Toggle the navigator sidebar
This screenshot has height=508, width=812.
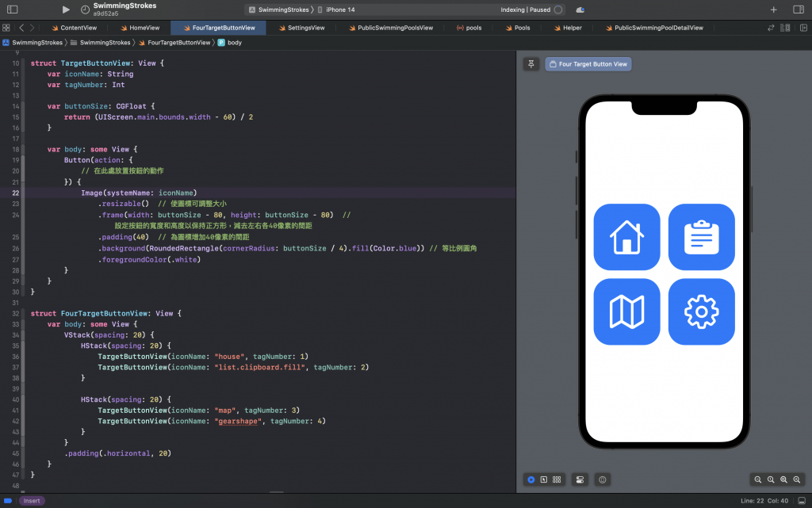tap(13, 10)
